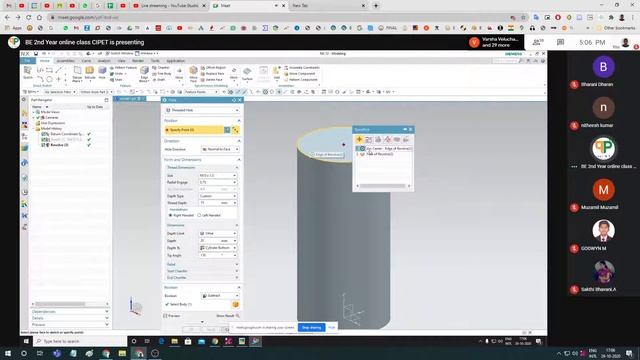Select the Delete Face tool
640x360 pixels.
pyautogui.click(x=211, y=80)
